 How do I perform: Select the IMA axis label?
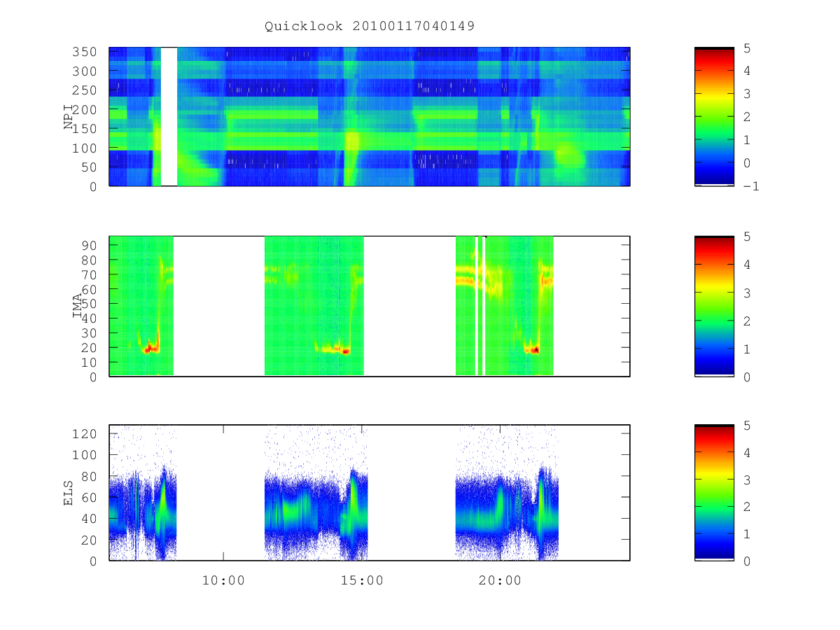(x=77, y=307)
